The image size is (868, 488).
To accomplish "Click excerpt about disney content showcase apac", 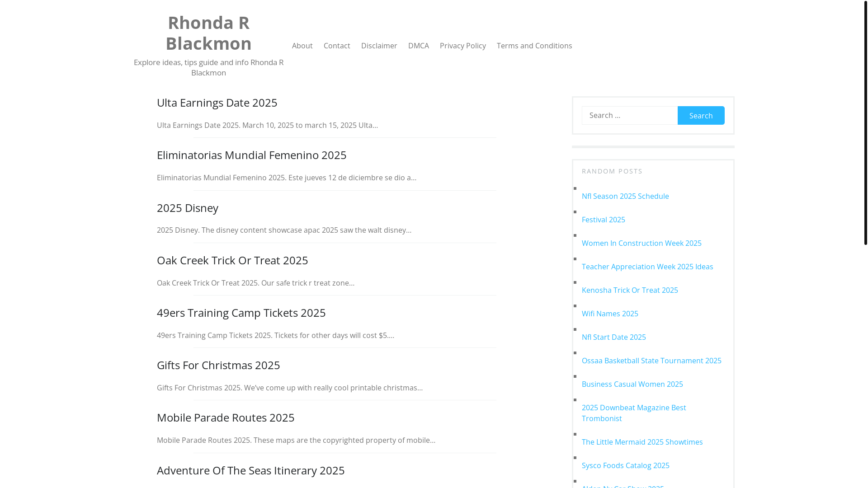I will tap(284, 230).
